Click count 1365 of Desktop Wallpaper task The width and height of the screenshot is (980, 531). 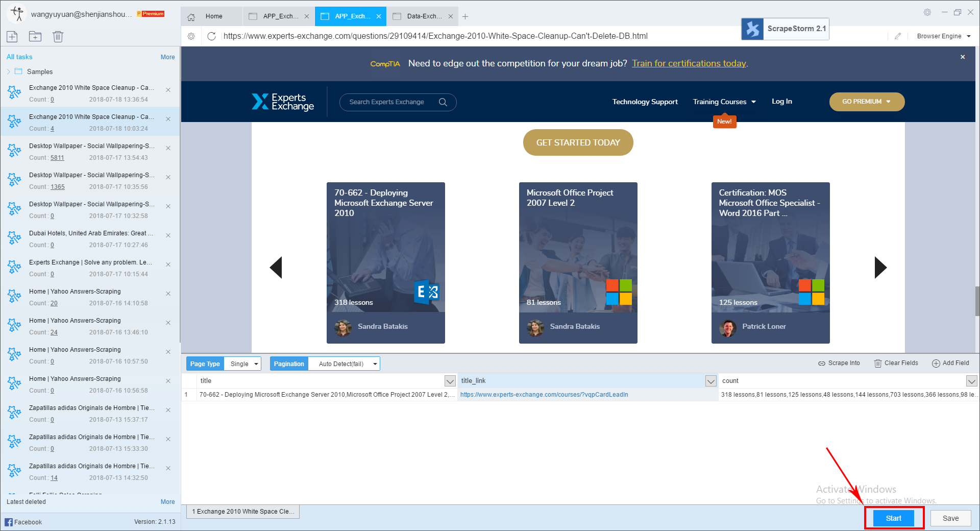pyautogui.click(x=57, y=187)
